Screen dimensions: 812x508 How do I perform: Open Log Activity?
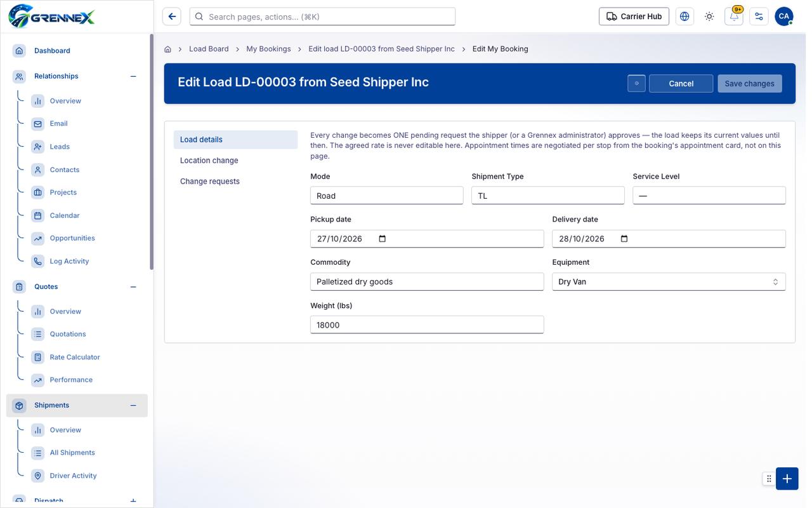click(69, 261)
